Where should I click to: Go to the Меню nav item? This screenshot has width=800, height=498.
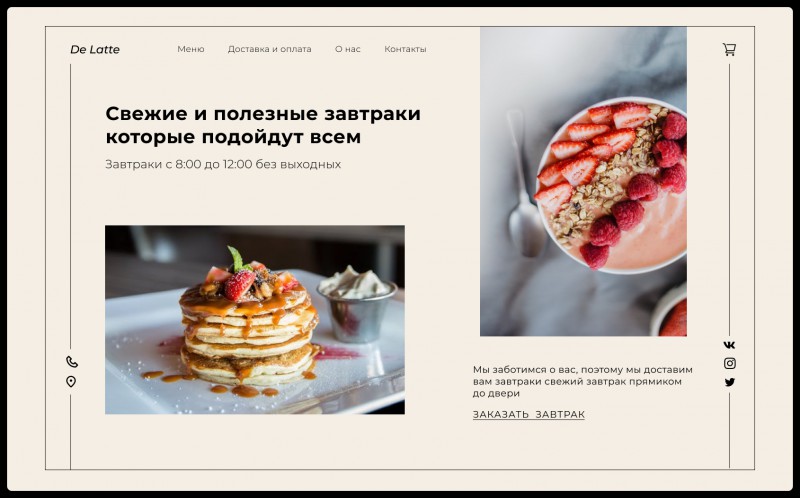click(x=191, y=49)
